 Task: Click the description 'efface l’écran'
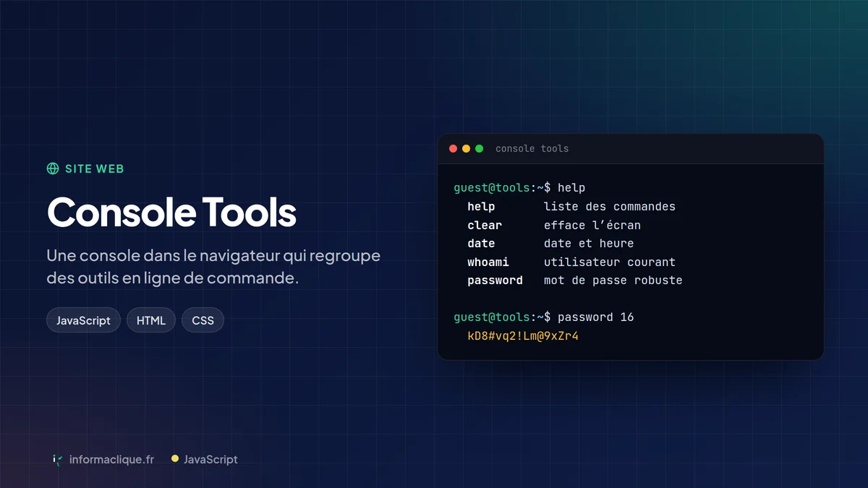tap(592, 225)
